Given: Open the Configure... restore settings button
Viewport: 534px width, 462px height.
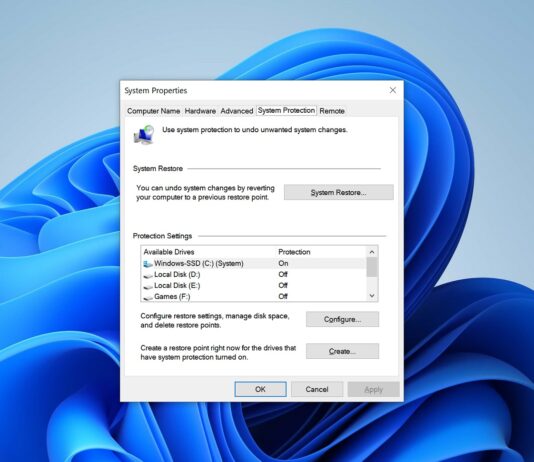Looking at the screenshot, I should (342, 319).
